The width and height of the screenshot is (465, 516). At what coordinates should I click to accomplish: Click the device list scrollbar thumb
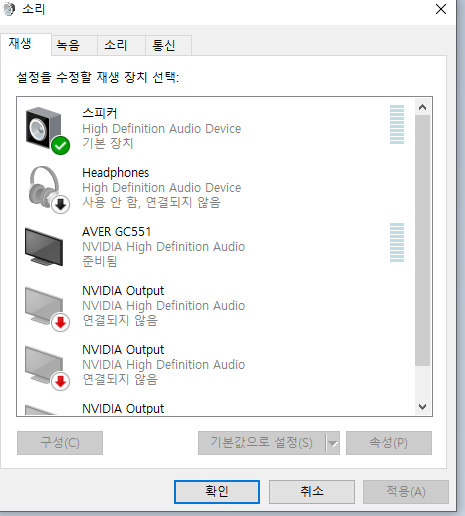pyautogui.click(x=422, y=240)
